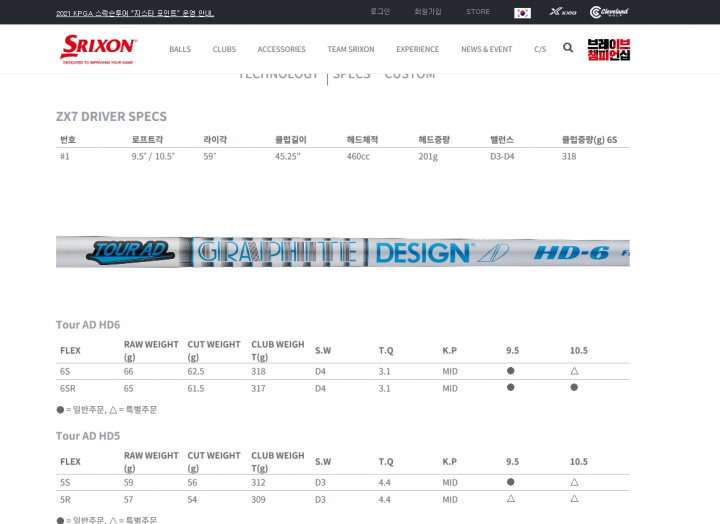The width and height of the screenshot is (720, 524).
Task: Open the BALLS menu
Action: [180, 49]
